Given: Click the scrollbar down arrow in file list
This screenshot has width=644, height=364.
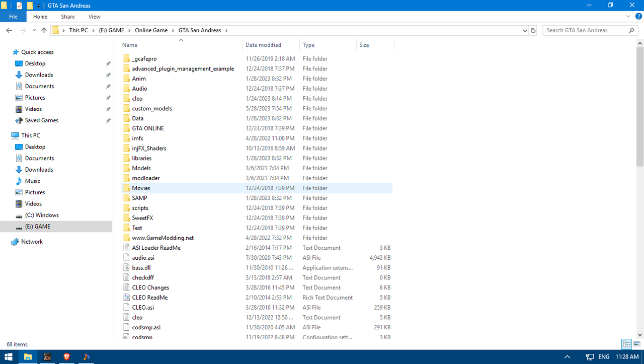Looking at the screenshot, I should click(640, 335).
